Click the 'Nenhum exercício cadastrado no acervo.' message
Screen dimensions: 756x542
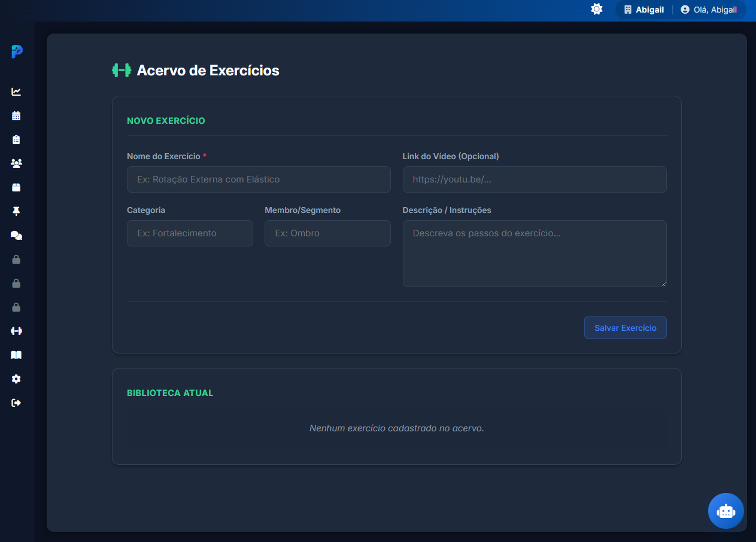(397, 428)
